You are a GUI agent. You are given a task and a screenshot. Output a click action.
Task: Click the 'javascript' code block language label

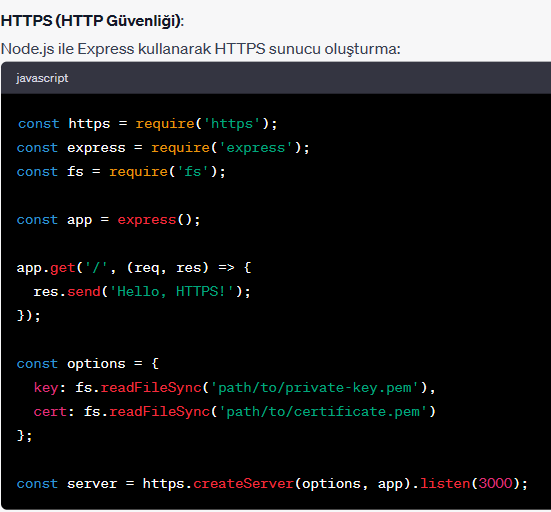pyautogui.click(x=42, y=78)
